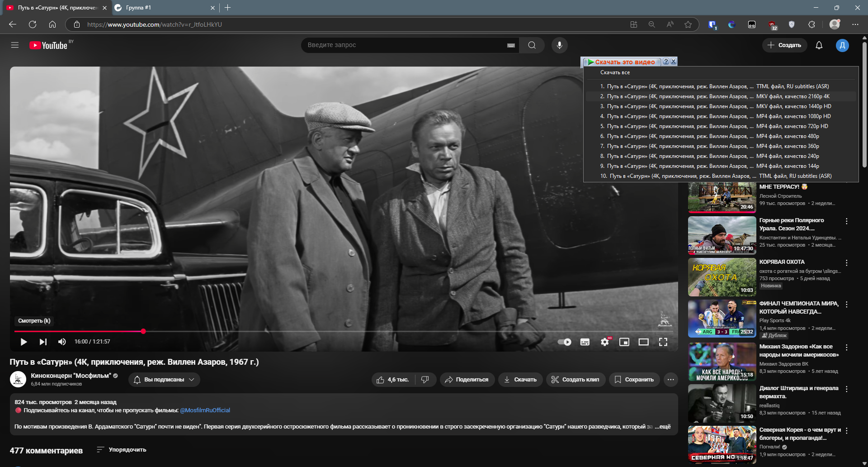This screenshot has height=467, width=868.
Task: Like the video with 4,6 тыс.
Action: click(392, 380)
